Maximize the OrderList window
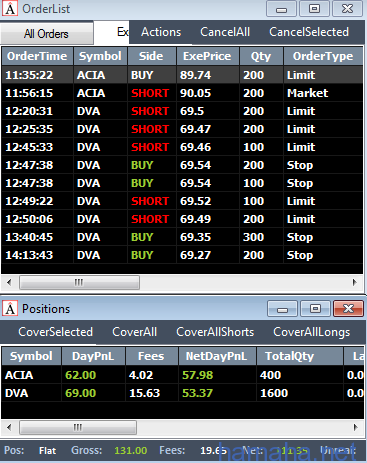 pyautogui.click(x=314, y=9)
